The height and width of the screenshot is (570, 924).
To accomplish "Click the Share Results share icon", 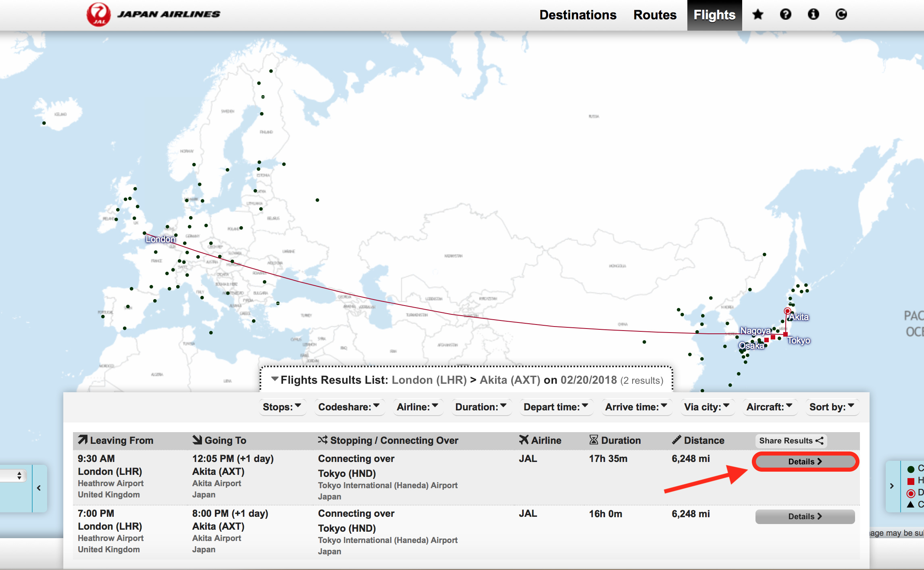I will click(x=820, y=441).
